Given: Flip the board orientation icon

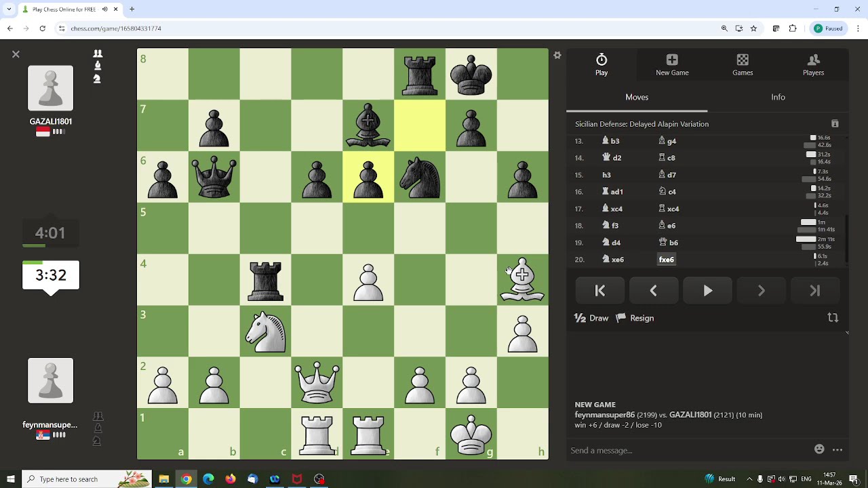Looking at the screenshot, I should pyautogui.click(x=833, y=318).
